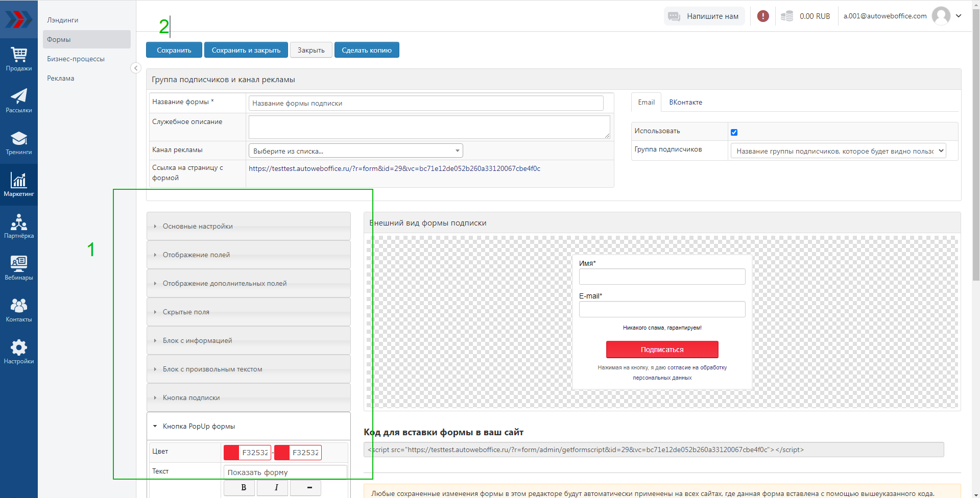This screenshot has width=980, height=498.
Task: Toggle the Использовать checkbox
Action: 734,132
